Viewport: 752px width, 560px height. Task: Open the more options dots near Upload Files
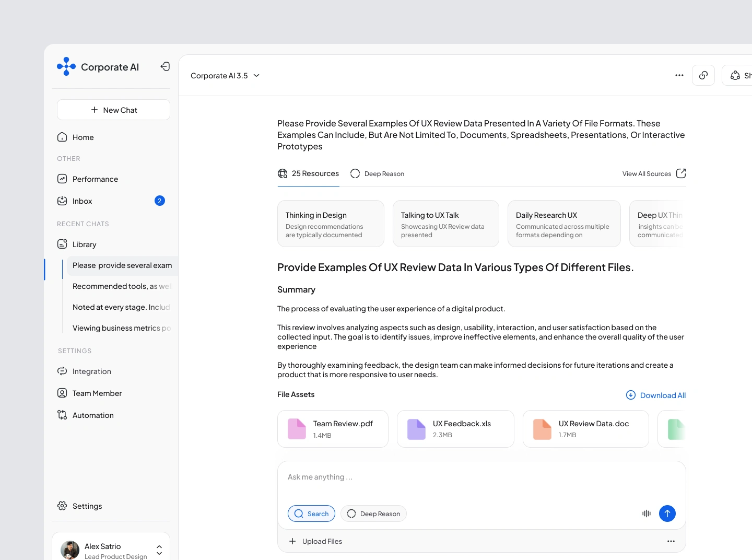pos(671,541)
